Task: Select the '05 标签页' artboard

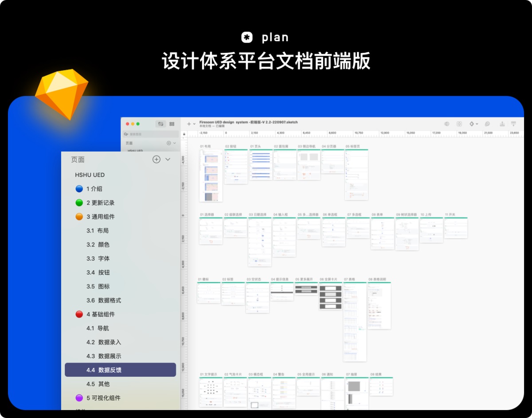Action: click(x=356, y=175)
